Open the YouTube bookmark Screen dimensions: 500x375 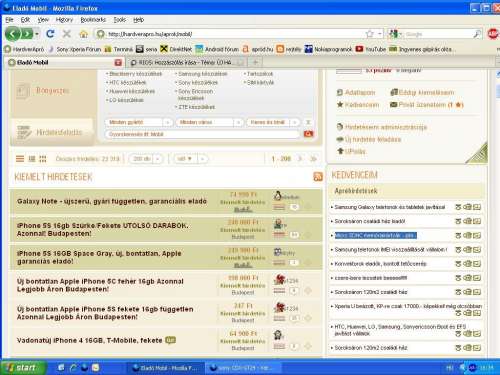[x=371, y=49]
